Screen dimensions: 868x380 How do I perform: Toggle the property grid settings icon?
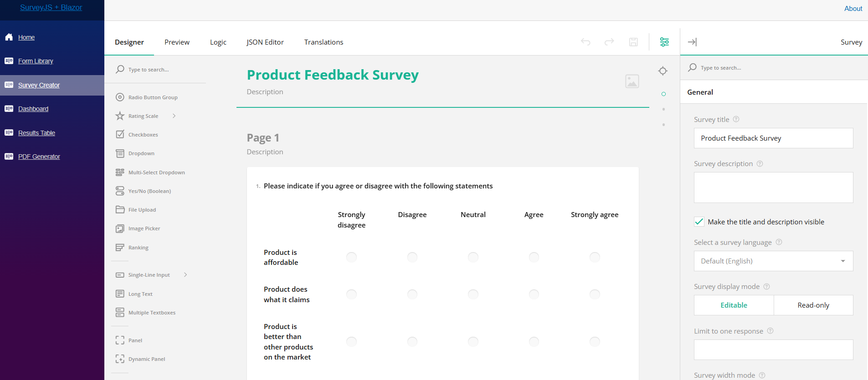coord(664,42)
